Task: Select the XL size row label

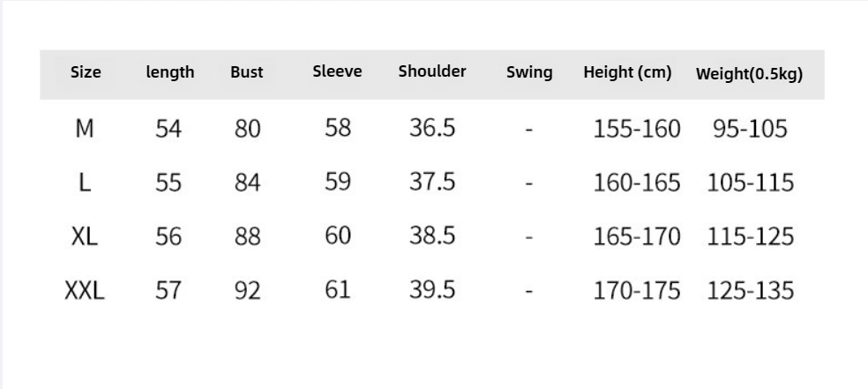Action: (85, 236)
